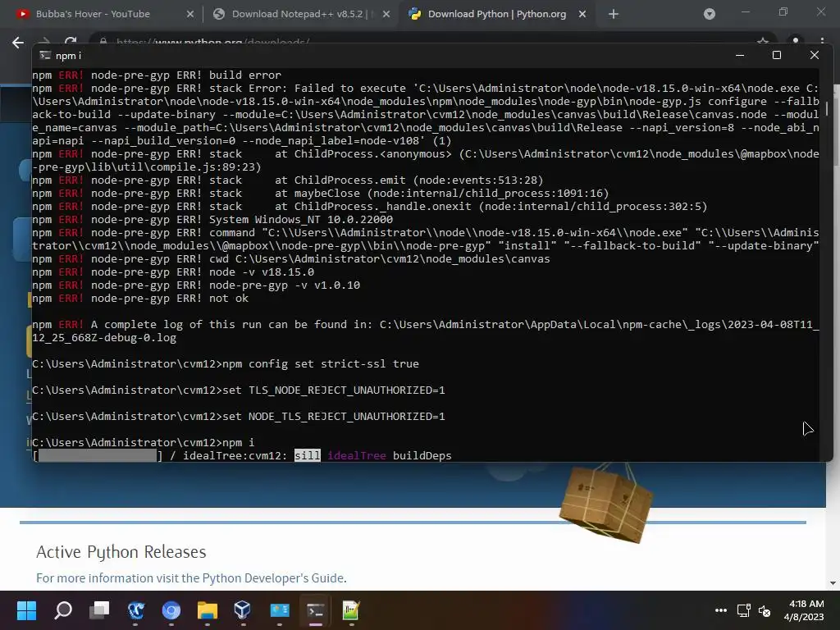840x630 pixels.
Task: Open Task View from taskbar
Action: click(99, 610)
